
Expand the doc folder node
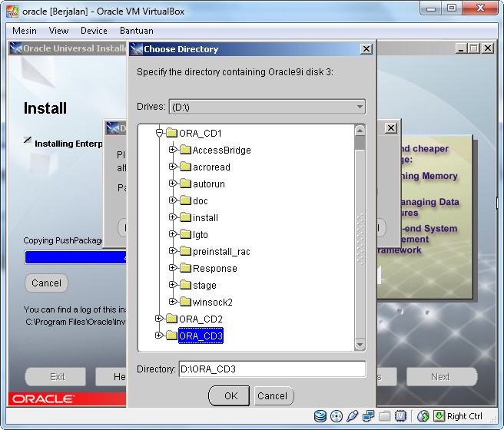click(173, 200)
